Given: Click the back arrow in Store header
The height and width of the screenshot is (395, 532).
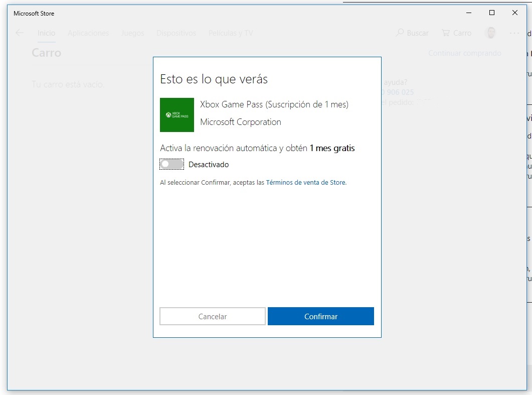Looking at the screenshot, I should [x=20, y=33].
